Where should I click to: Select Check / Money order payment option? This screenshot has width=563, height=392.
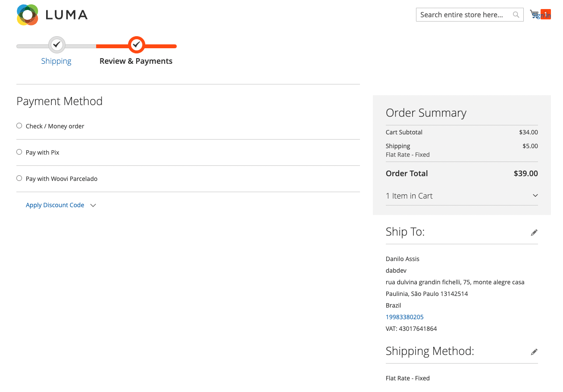click(x=19, y=126)
